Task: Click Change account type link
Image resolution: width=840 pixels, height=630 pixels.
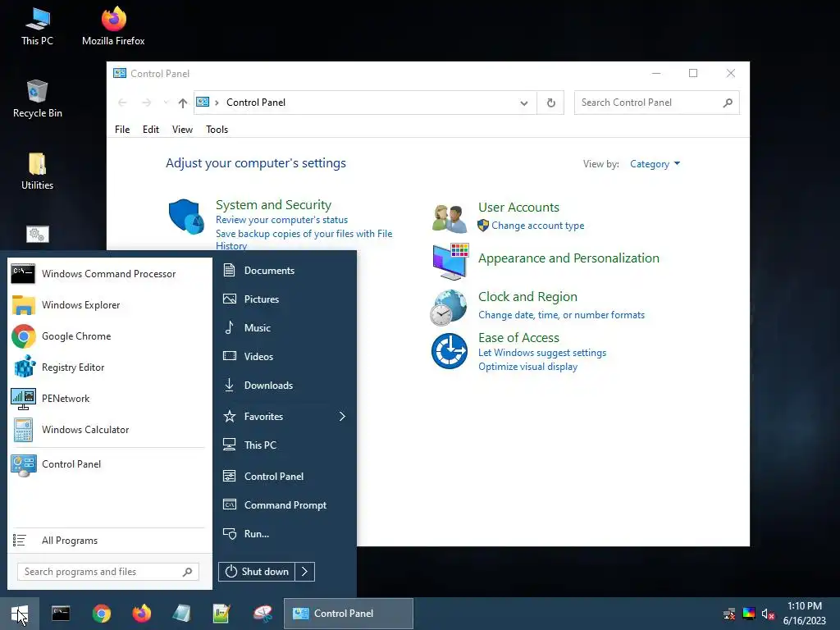Action: (538, 226)
